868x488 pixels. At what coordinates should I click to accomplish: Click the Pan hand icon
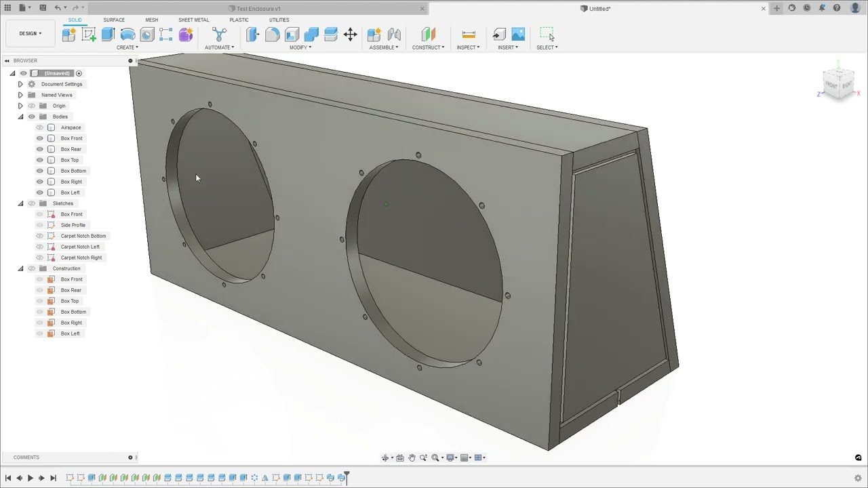click(412, 457)
